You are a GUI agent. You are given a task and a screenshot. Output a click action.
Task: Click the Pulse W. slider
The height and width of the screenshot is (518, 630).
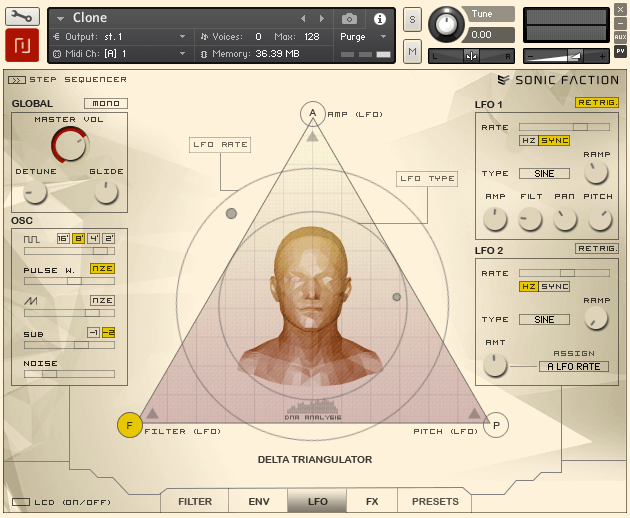tap(70, 281)
